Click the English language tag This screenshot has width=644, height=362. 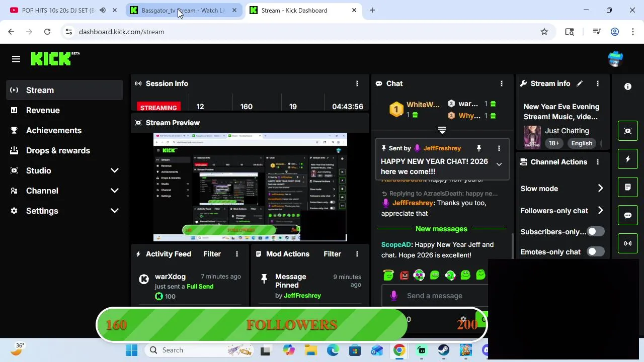(582, 143)
